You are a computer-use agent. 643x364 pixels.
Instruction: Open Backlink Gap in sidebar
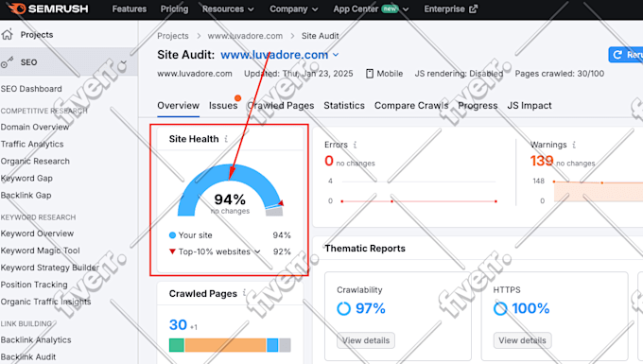[x=26, y=195]
